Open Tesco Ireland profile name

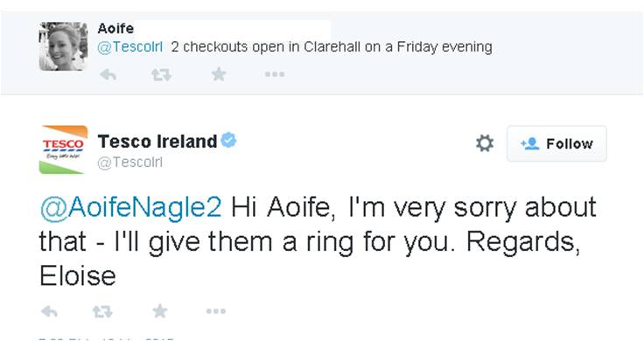coord(157,142)
